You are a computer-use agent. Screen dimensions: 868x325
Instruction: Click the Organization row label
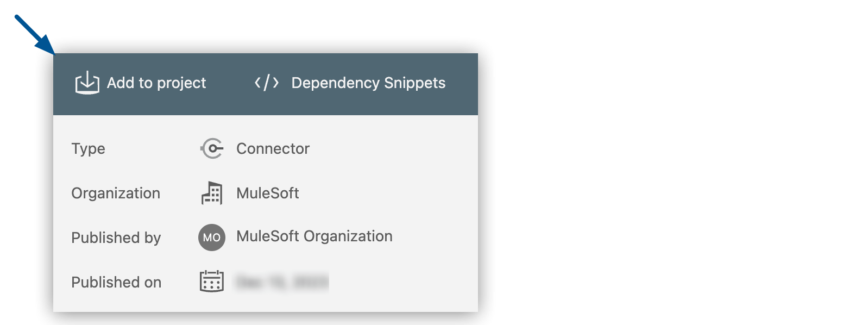[x=116, y=193]
